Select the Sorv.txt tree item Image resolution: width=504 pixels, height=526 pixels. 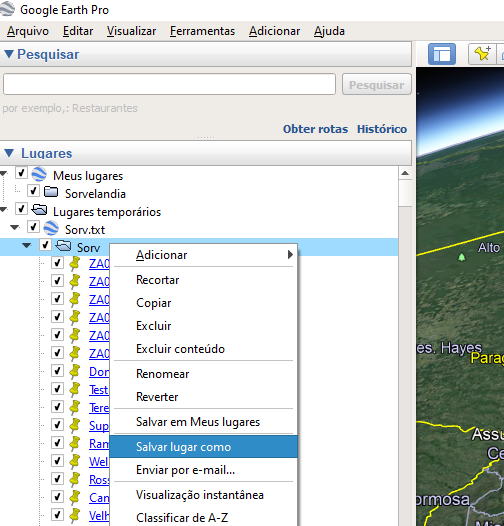pyautogui.click(x=85, y=230)
